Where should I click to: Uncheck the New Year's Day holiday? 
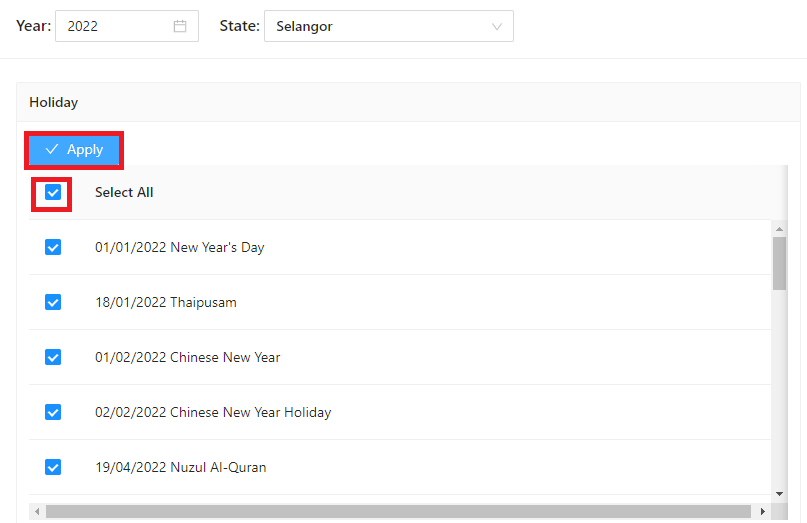point(53,247)
